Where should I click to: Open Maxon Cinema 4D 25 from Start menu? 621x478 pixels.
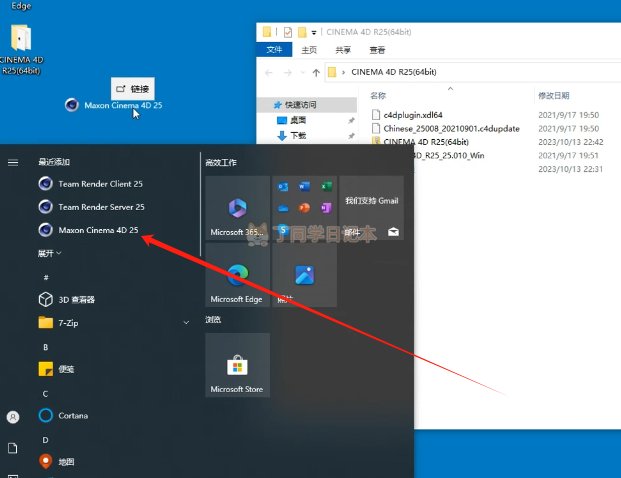pos(98,230)
